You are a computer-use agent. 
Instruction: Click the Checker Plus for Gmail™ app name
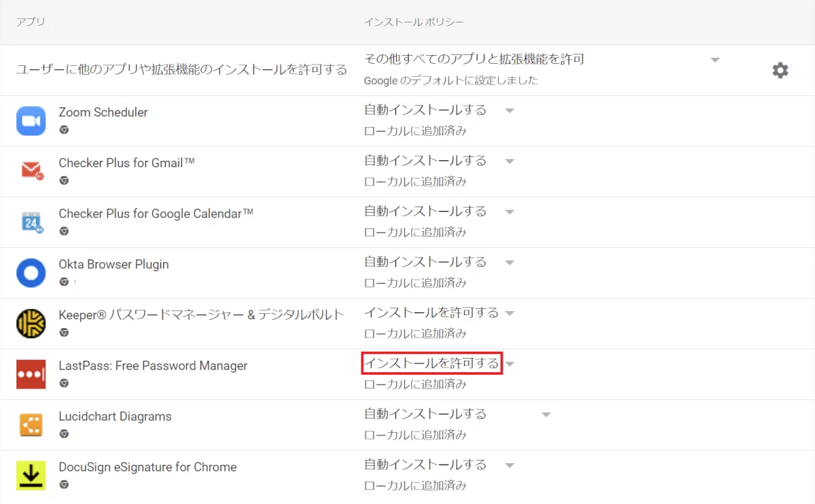pos(126,163)
